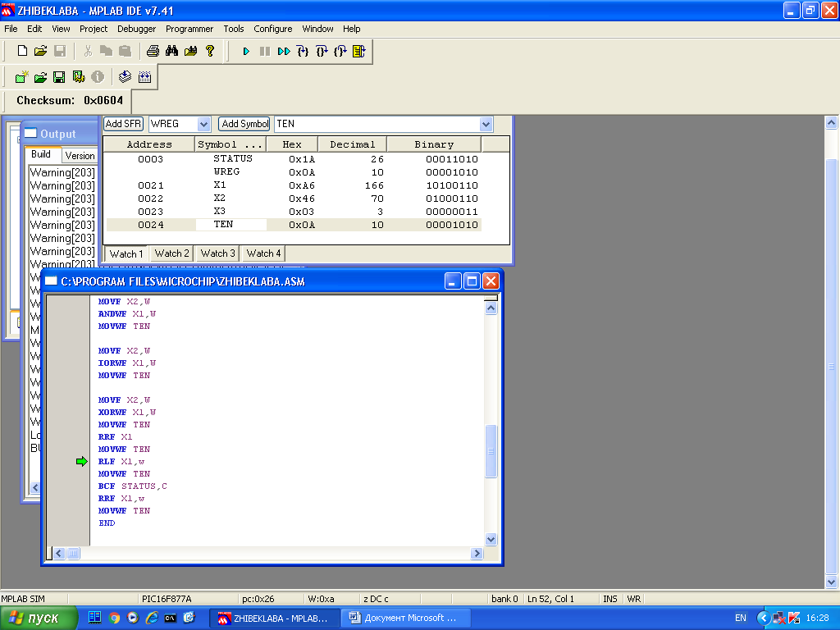Image resolution: width=840 pixels, height=630 pixels.
Task: Open Find with the binoculars icon
Action: (171, 51)
